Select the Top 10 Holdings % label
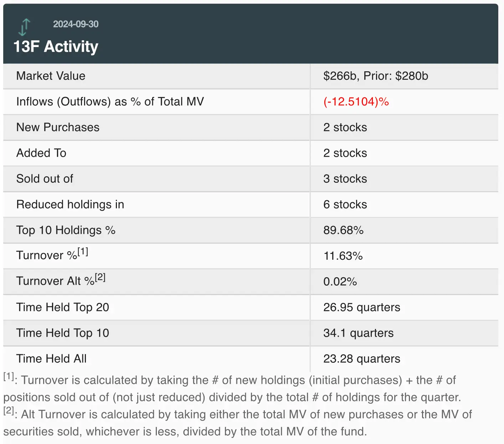The height and width of the screenshot is (444, 504). click(x=66, y=230)
